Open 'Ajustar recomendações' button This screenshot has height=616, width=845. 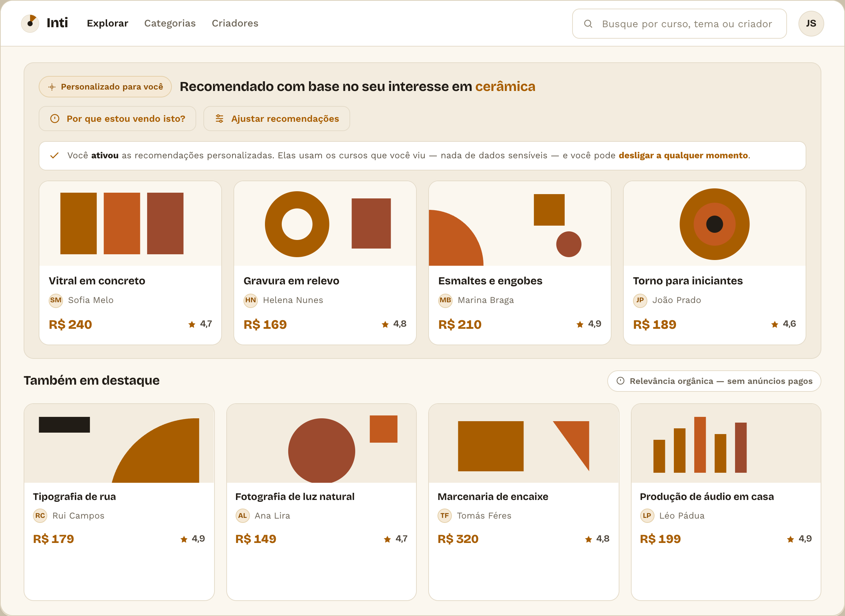[276, 119]
